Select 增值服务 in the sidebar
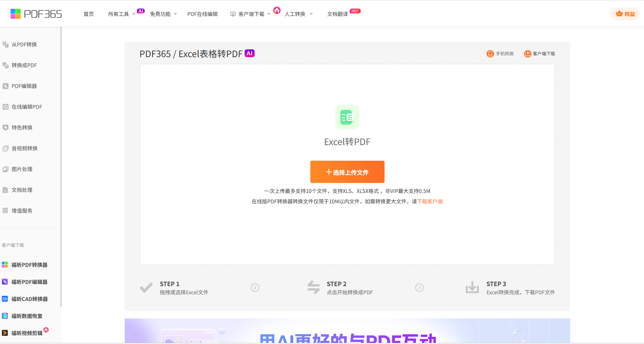 [22, 211]
